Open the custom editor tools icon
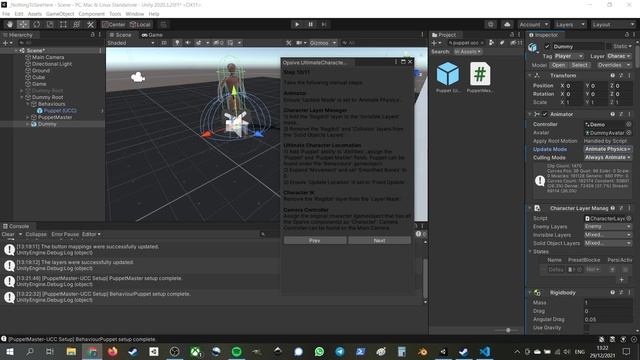The image size is (640, 360). tap(90, 24)
